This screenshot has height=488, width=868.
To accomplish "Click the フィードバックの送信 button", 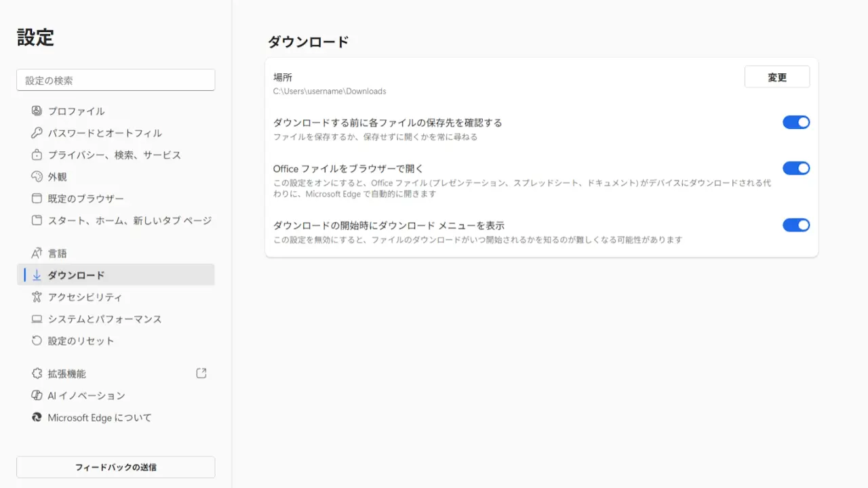I will (x=115, y=467).
